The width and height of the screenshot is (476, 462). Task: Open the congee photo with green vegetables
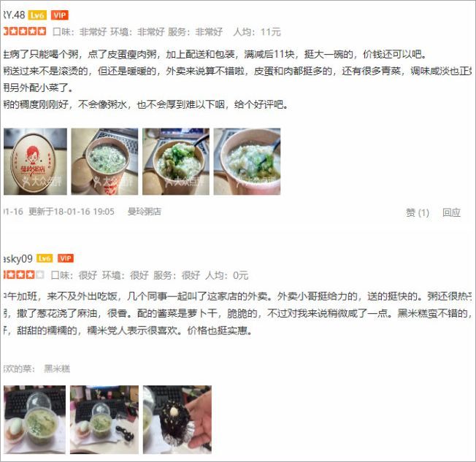176,161
